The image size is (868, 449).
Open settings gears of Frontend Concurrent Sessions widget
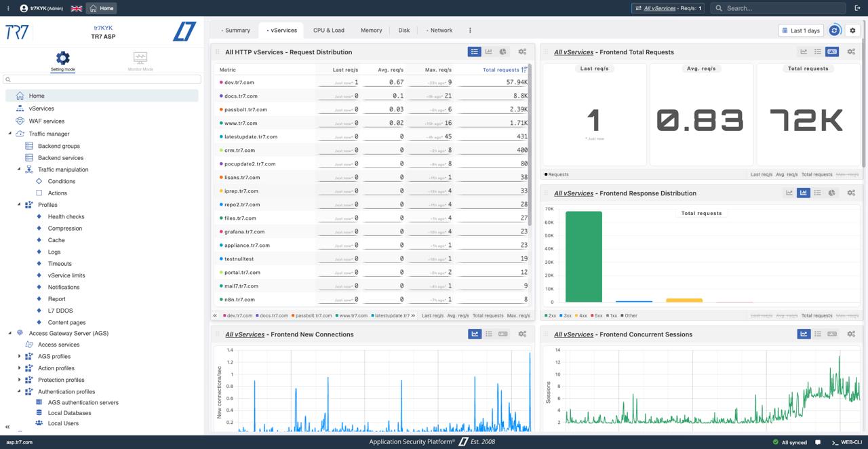851,334
